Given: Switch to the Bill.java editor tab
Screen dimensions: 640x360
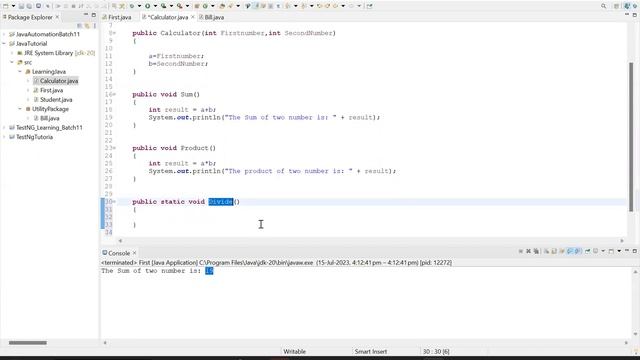Looking at the screenshot, I should [211, 17].
